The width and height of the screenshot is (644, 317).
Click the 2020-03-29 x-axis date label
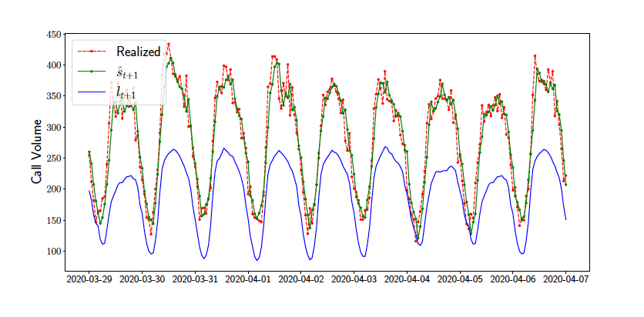(89, 277)
